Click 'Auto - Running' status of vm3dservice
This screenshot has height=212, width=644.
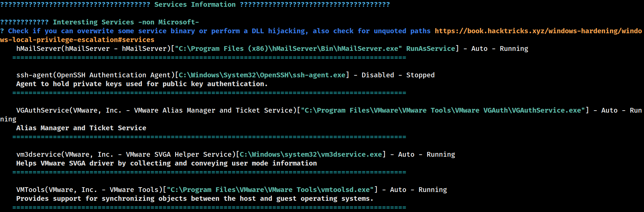coord(427,154)
